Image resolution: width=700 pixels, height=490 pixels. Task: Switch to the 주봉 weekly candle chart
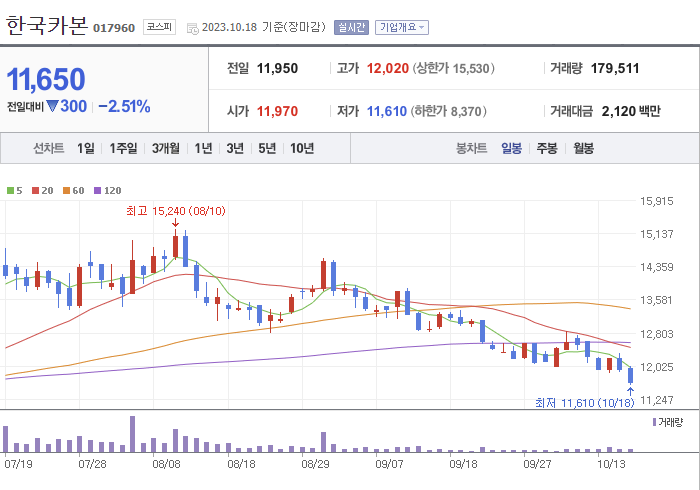547,148
